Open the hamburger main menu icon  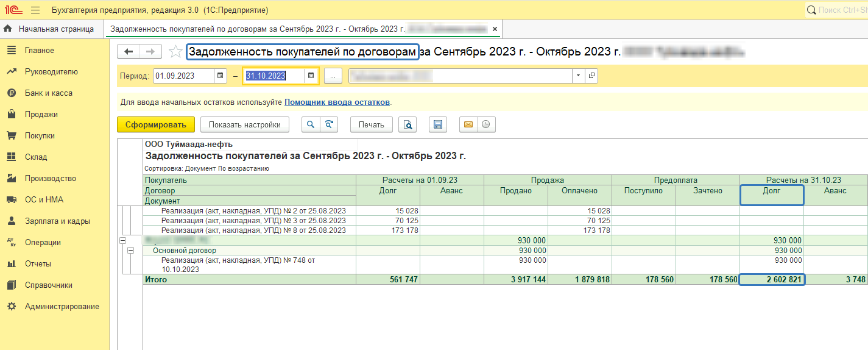[x=35, y=10]
